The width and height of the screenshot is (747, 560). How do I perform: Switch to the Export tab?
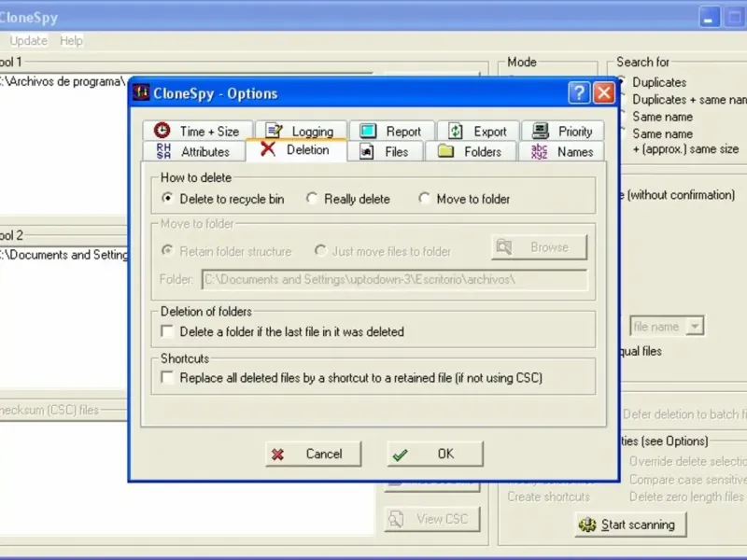pos(478,131)
